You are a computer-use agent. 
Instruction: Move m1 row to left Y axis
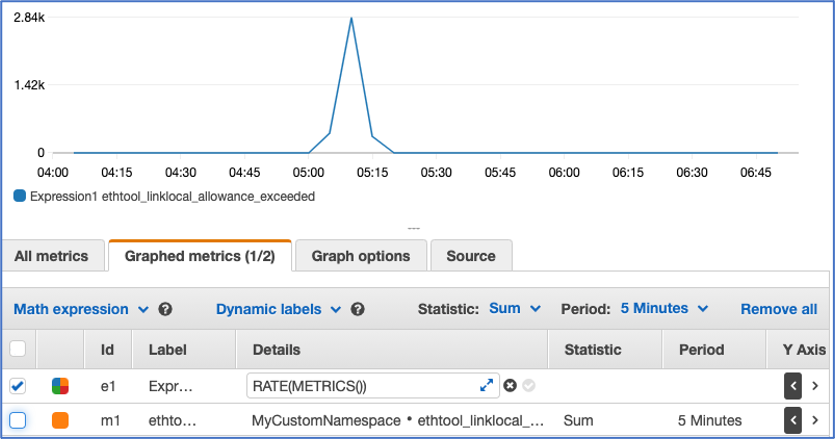pos(793,420)
